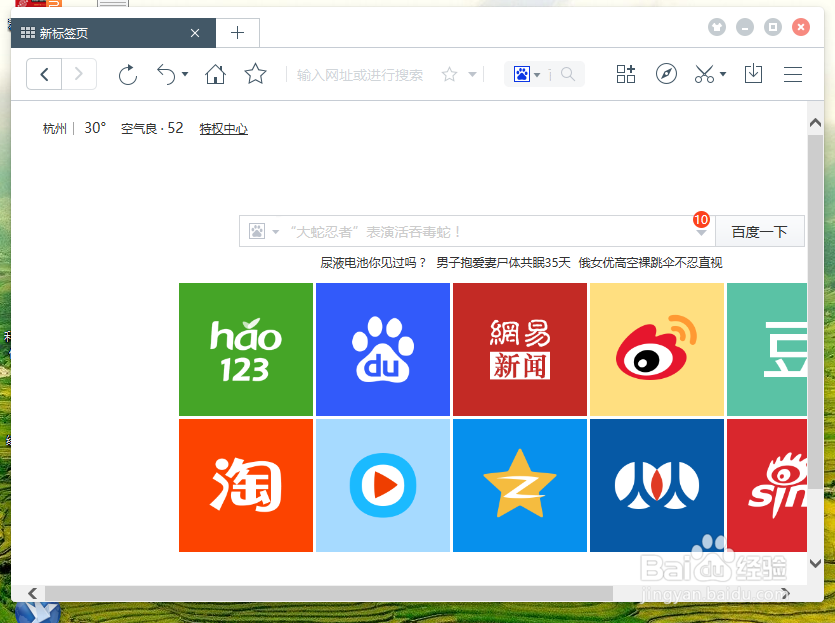The height and width of the screenshot is (623, 835).
Task: Click the scissors screenshot tool
Action: point(704,74)
